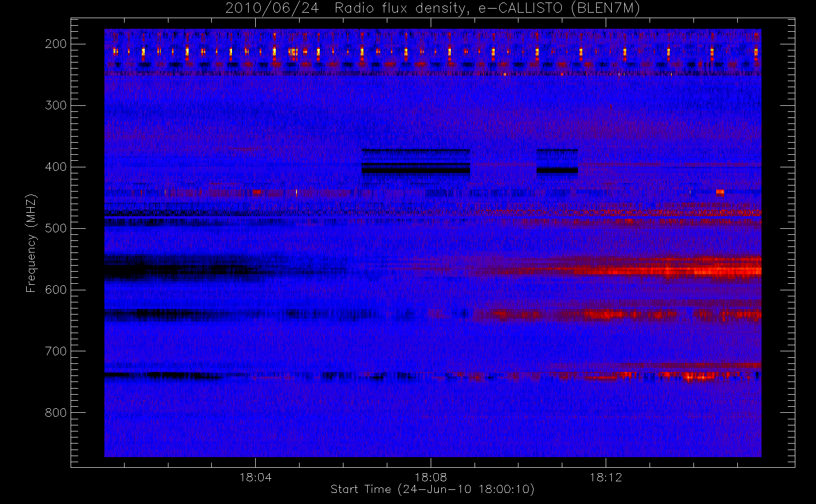Click the 18:12 time tick label
Viewport: 816px width, 504px height.
(606, 477)
